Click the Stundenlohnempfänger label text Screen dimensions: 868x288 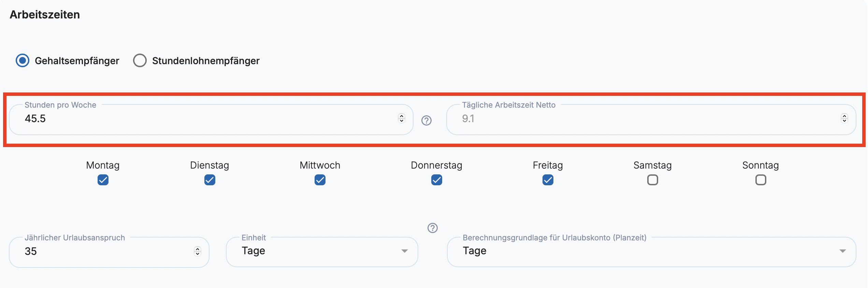coord(206,61)
